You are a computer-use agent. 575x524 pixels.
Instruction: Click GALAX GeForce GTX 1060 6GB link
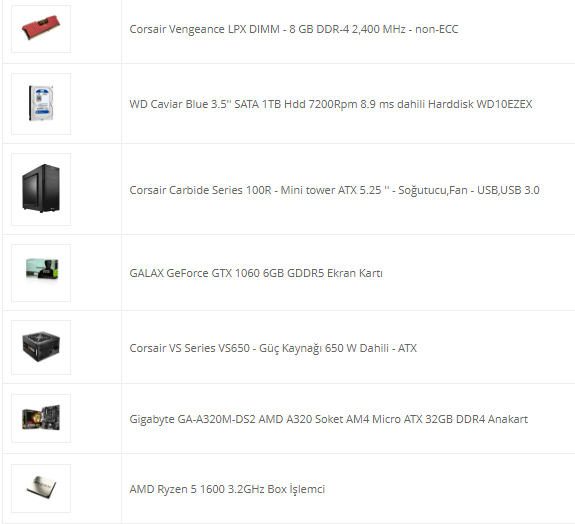coord(256,273)
